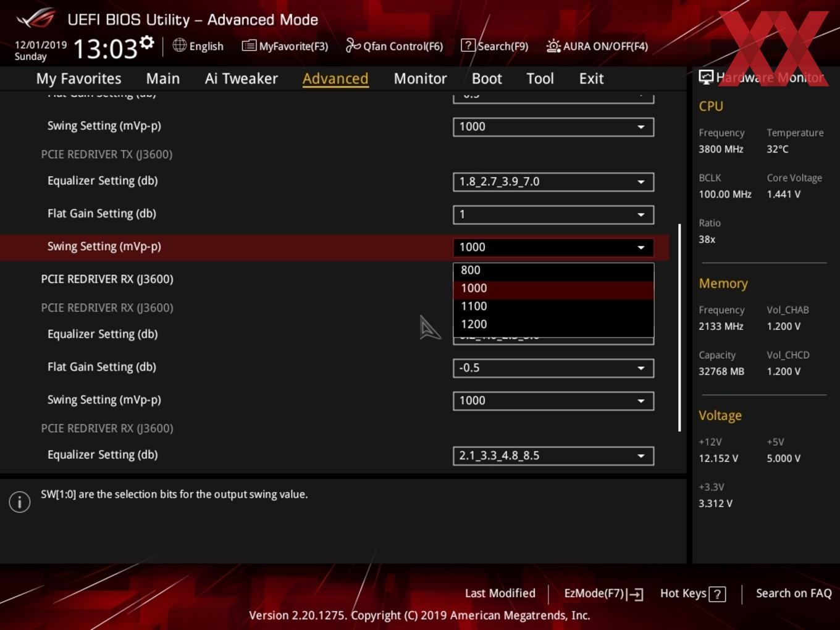Open topmost Swing Setting 1000 dropdown
This screenshot has height=630, width=840.
[x=553, y=127]
